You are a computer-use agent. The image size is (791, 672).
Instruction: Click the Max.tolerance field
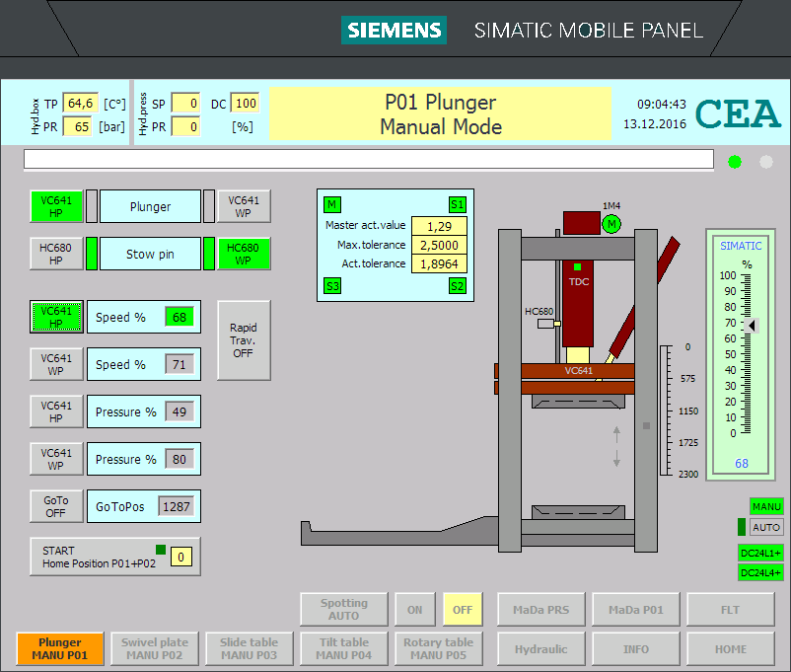tap(439, 245)
